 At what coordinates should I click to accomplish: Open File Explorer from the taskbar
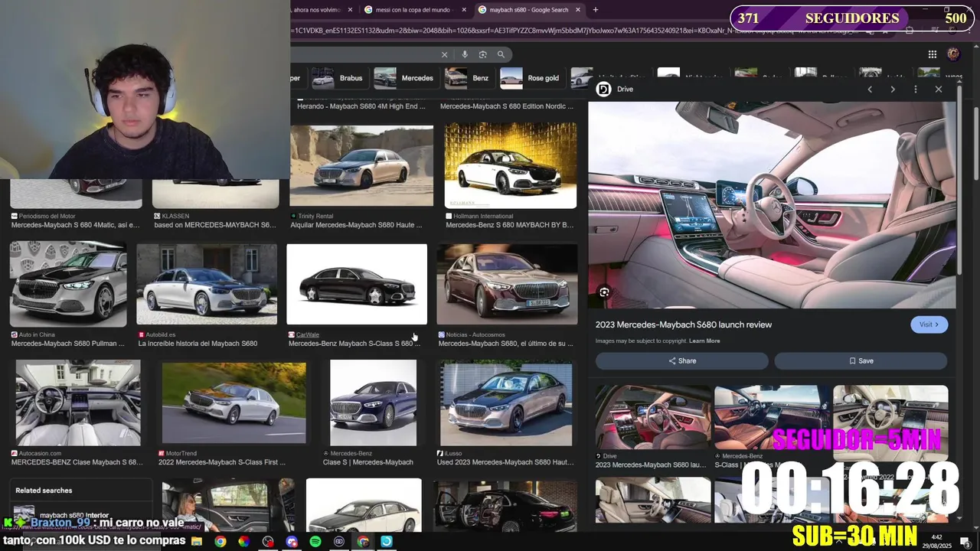[197, 542]
